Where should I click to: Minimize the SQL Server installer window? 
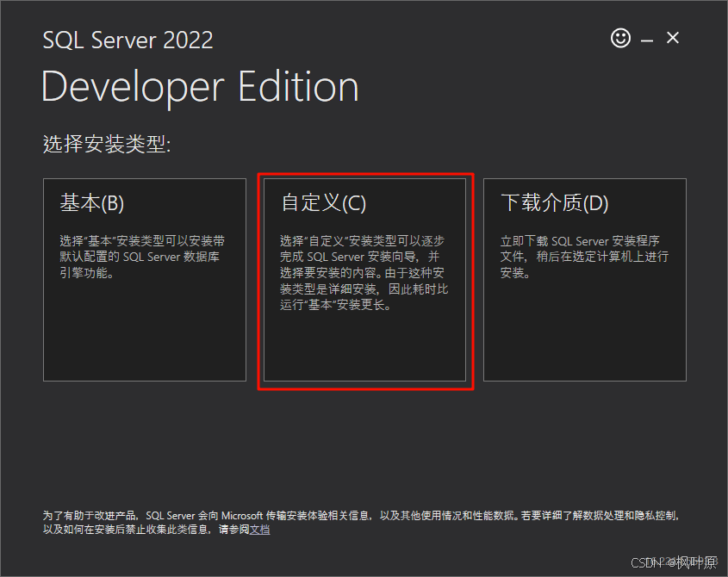(x=647, y=40)
